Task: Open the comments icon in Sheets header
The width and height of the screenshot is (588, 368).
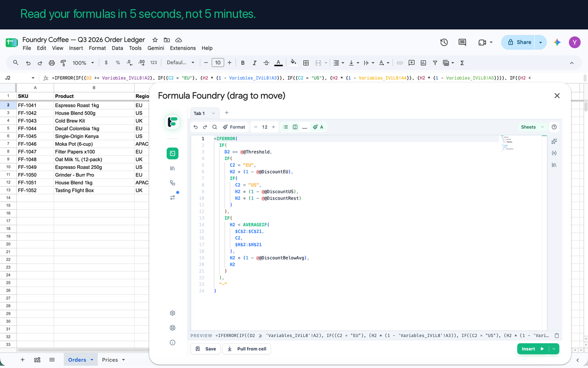Action: (x=462, y=42)
